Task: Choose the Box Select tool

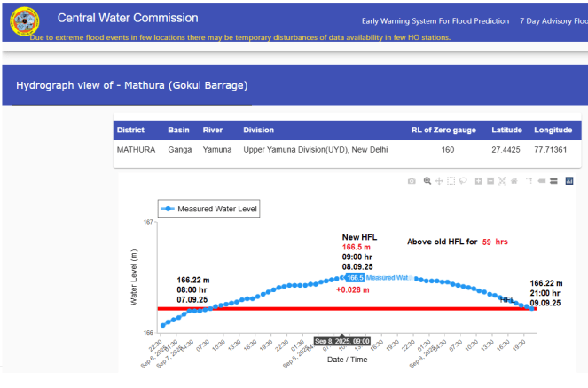Action: (x=451, y=181)
